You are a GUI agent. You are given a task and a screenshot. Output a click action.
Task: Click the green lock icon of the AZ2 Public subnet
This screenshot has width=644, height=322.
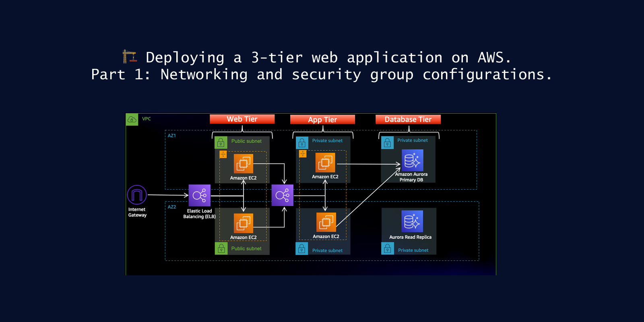pos(221,248)
